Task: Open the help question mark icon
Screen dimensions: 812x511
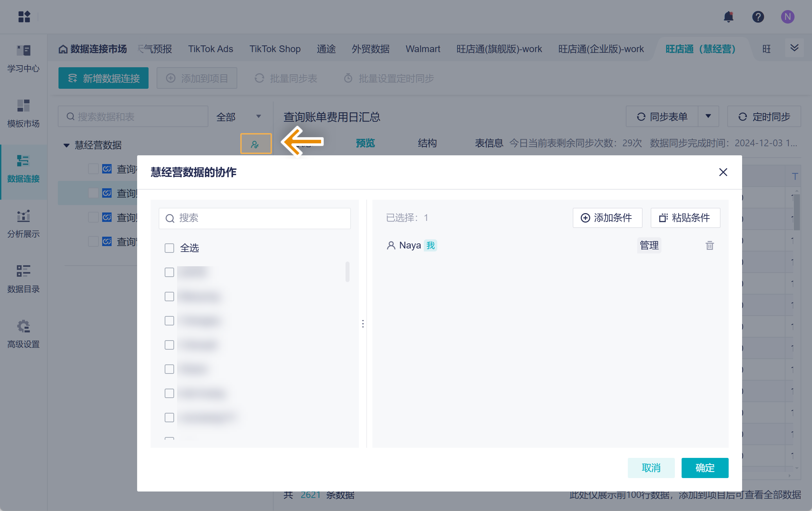Action: [758, 16]
